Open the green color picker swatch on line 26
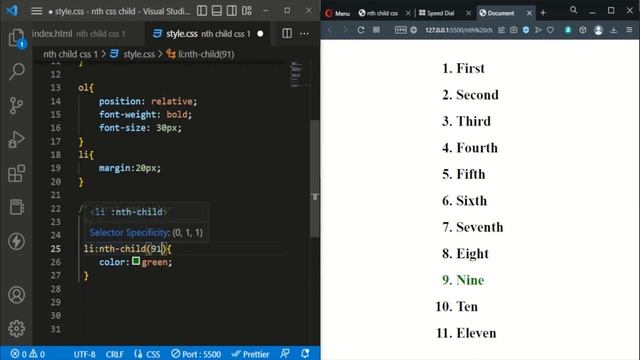 click(x=136, y=261)
